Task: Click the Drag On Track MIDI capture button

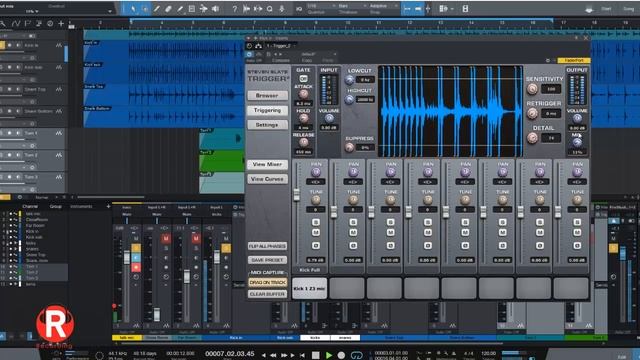Action: click(x=267, y=282)
